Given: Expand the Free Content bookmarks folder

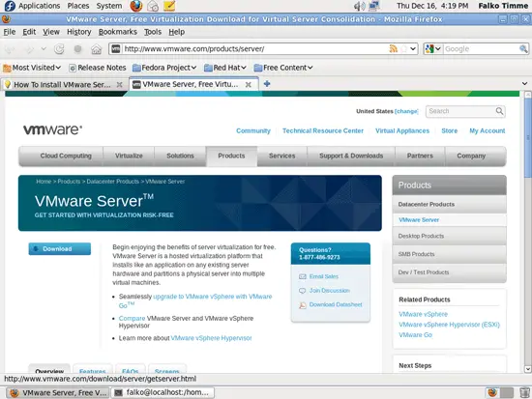Looking at the screenshot, I should [283, 68].
